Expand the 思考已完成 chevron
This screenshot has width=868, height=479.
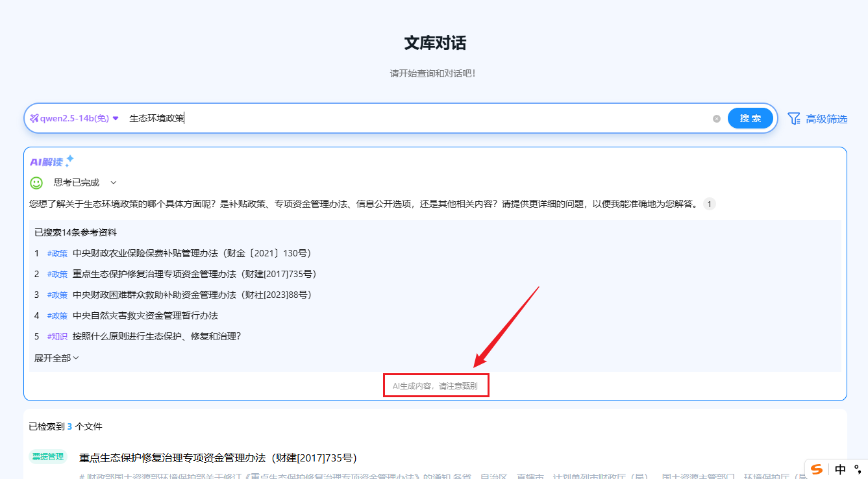[114, 183]
